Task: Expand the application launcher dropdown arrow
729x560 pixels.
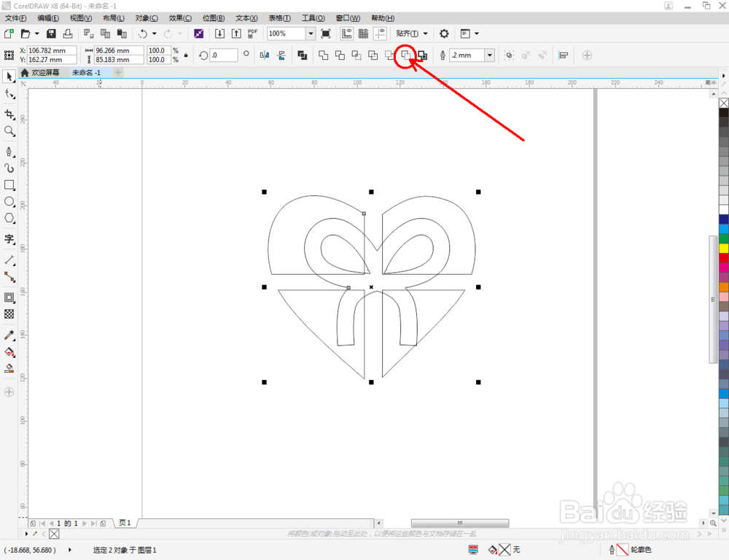Action: 477,34
